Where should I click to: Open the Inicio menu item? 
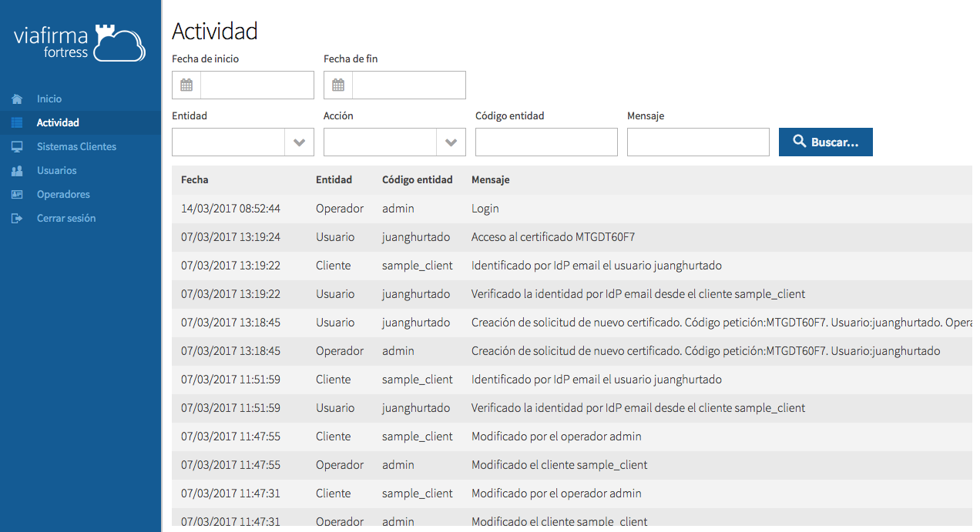pos(49,99)
